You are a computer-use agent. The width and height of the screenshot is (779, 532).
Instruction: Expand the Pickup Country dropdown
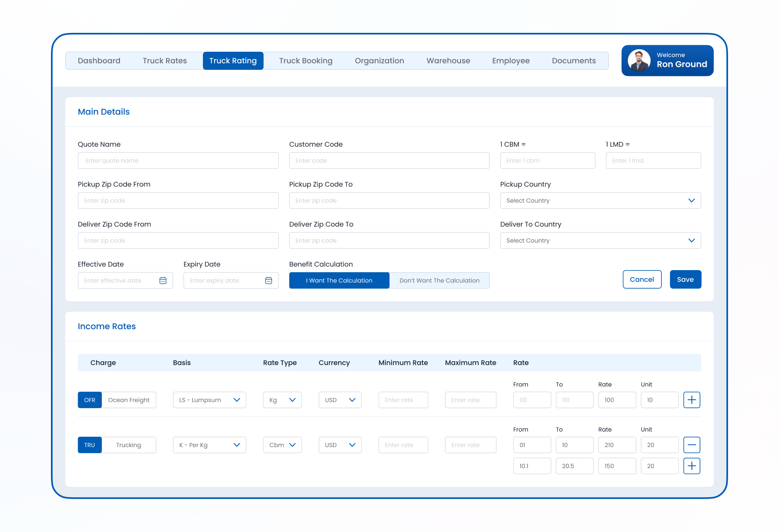(x=600, y=201)
